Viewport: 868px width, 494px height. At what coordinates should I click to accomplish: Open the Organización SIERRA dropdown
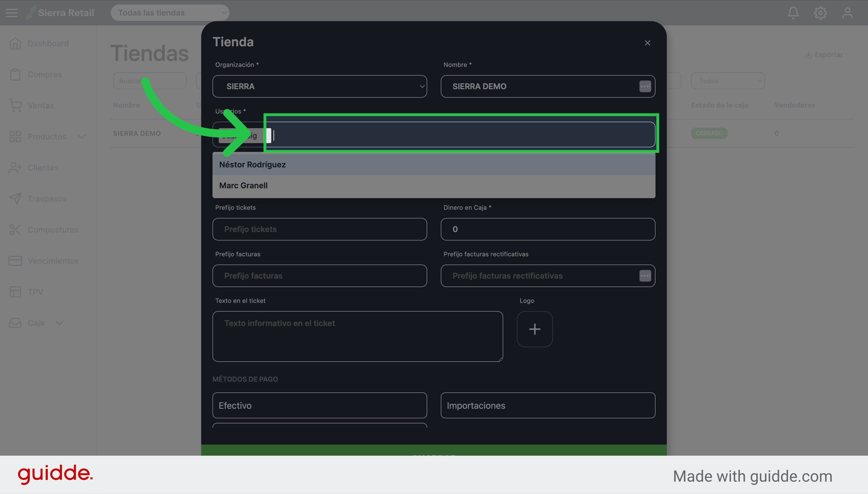pos(320,86)
